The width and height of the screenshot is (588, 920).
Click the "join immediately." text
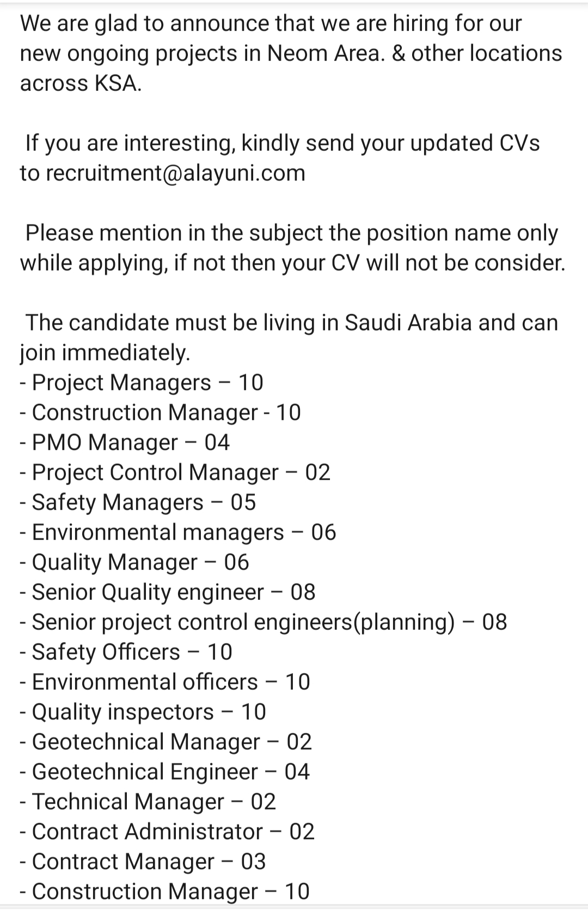pos(105,353)
